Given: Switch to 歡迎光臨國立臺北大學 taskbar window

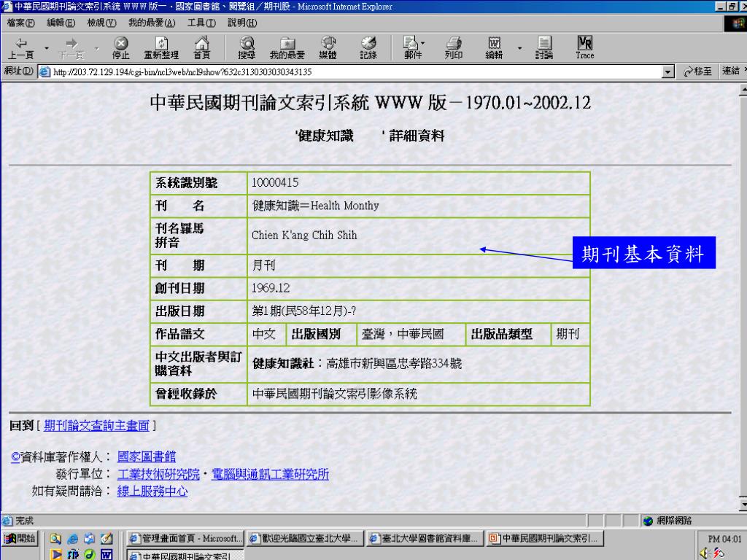Looking at the screenshot, I should click(x=306, y=539).
